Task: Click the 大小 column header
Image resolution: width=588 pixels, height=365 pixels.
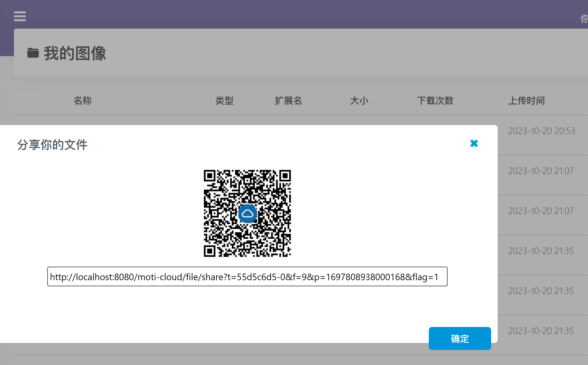Action: (359, 100)
